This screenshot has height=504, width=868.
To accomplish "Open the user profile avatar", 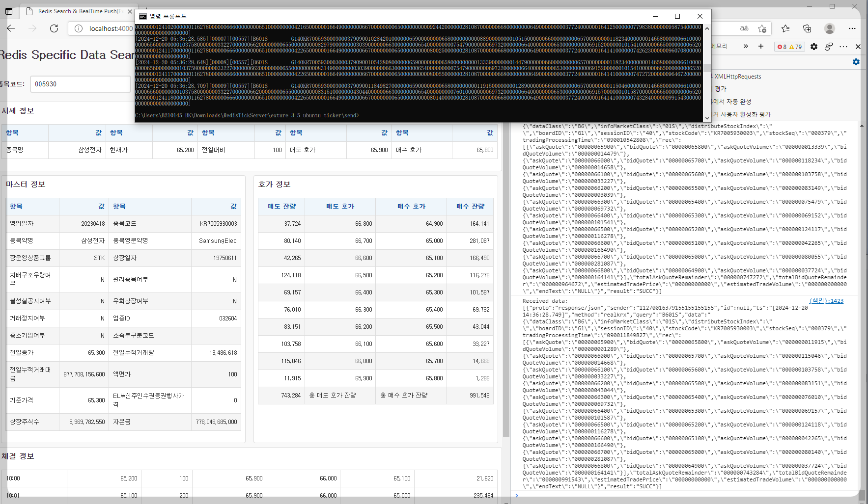I will pyautogui.click(x=830, y=28).
